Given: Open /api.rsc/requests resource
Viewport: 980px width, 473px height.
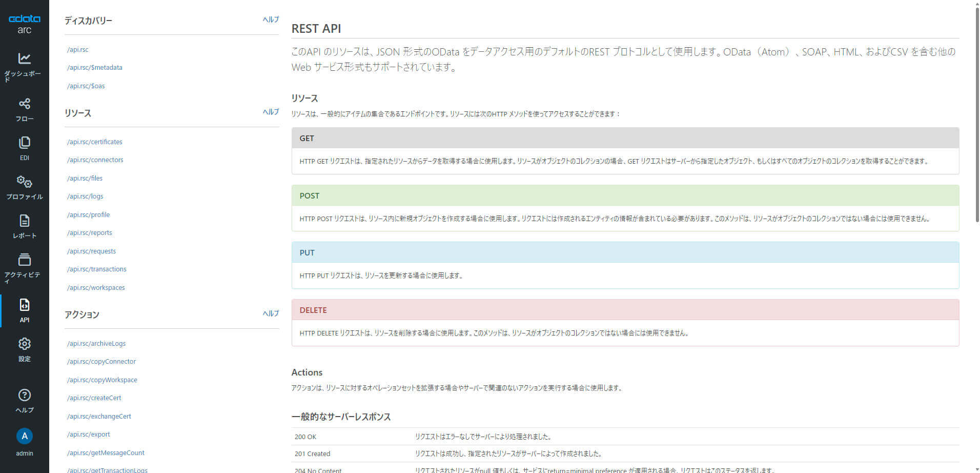Looking at the screenshot, I should click(x=91, y=251).
